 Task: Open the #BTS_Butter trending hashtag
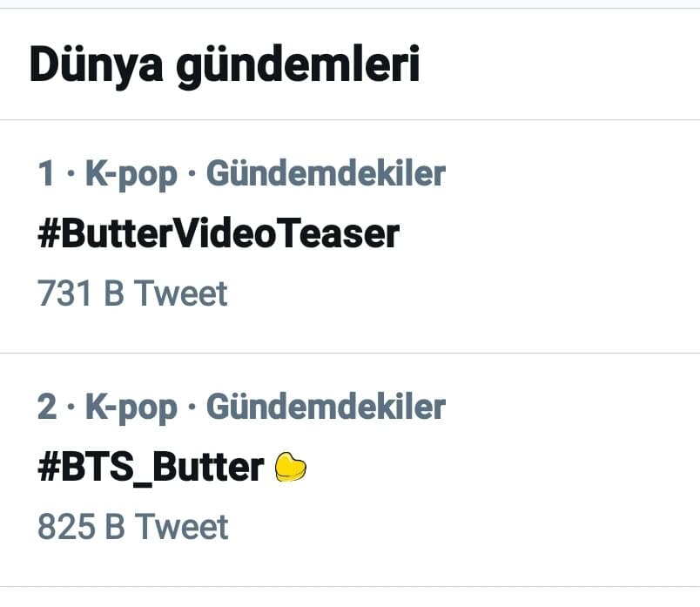(151, 468)
